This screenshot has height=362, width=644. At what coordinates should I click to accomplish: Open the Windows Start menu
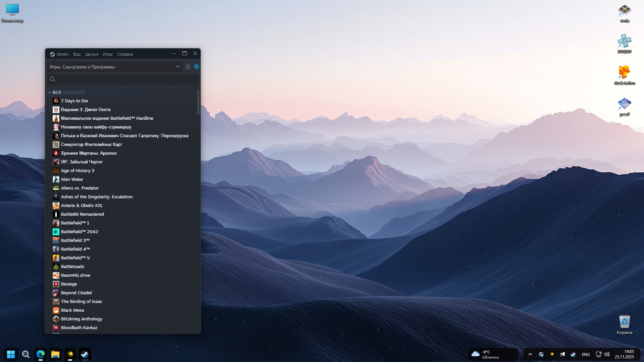pos(11,354)
